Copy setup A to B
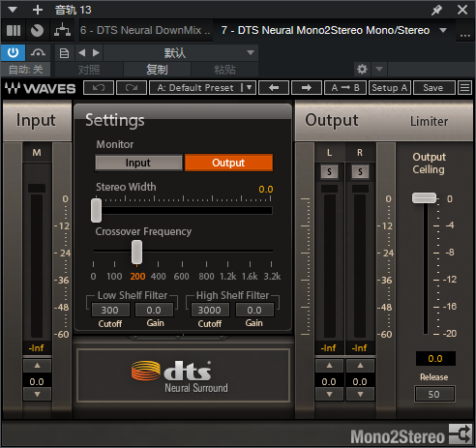The image size is (476, 448). pyautogui.click(x=345, y=88)
